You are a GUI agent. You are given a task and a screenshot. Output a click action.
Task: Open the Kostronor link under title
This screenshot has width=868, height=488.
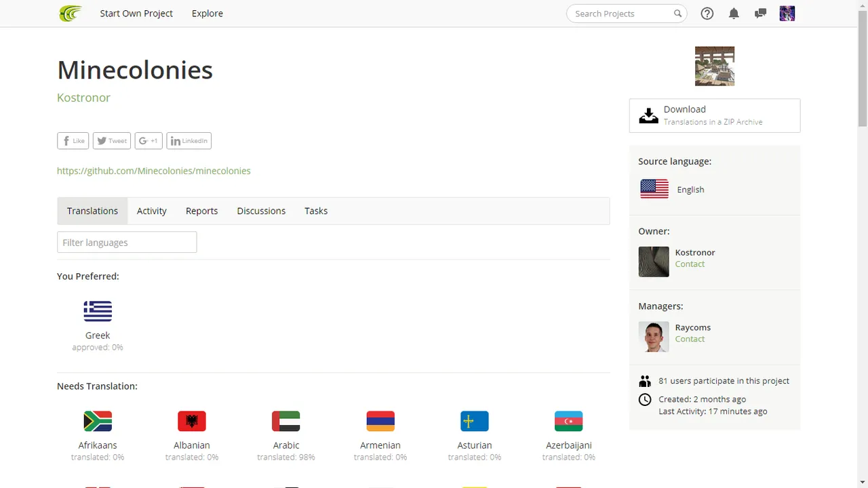(x=83, y=98)
